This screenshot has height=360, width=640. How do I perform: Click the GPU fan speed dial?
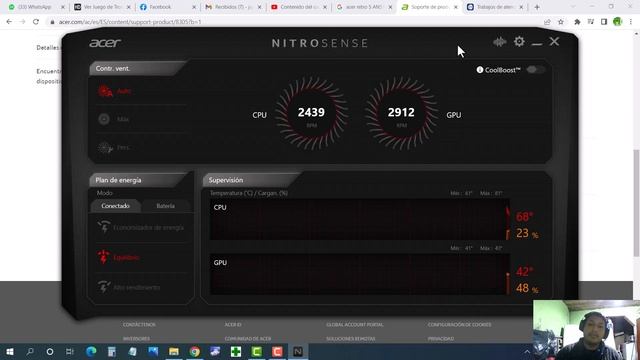401,113
